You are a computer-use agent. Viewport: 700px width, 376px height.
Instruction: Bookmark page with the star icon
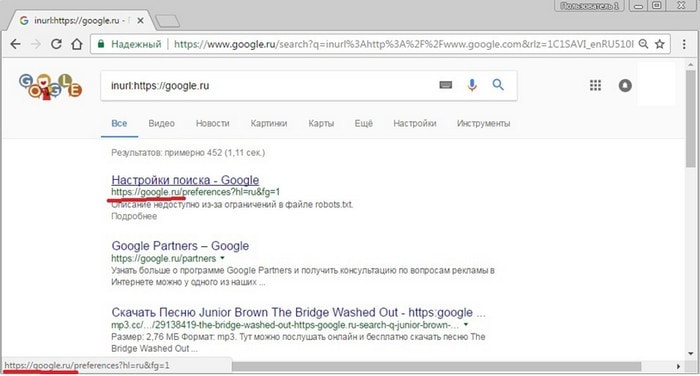pos(659,44)
